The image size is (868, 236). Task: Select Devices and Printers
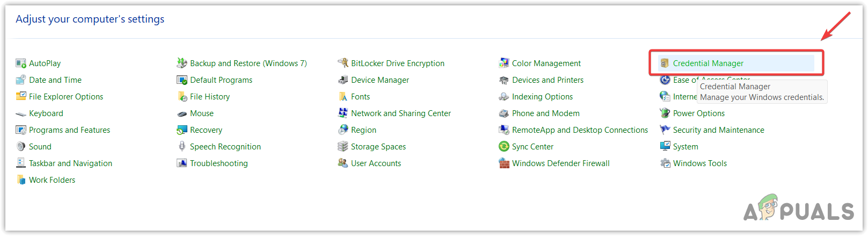548,80
